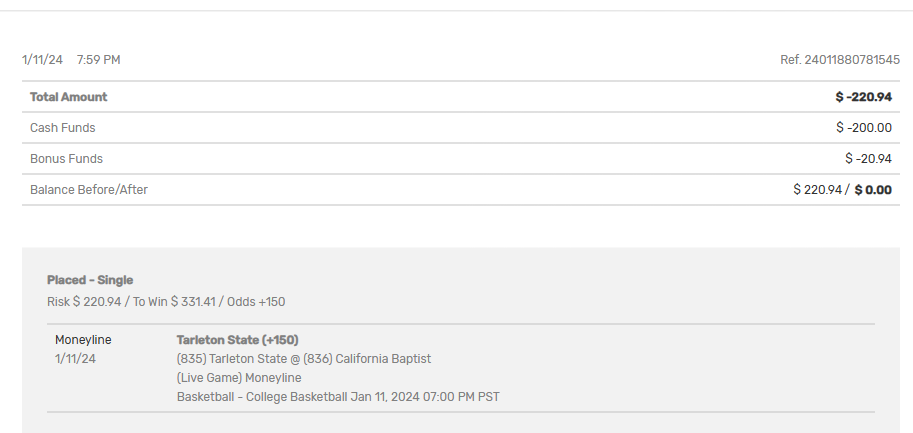Viewport: 913px width, 433px height.
Task: Click the $ -20.94 bonus amount
Action: point(867,159)
